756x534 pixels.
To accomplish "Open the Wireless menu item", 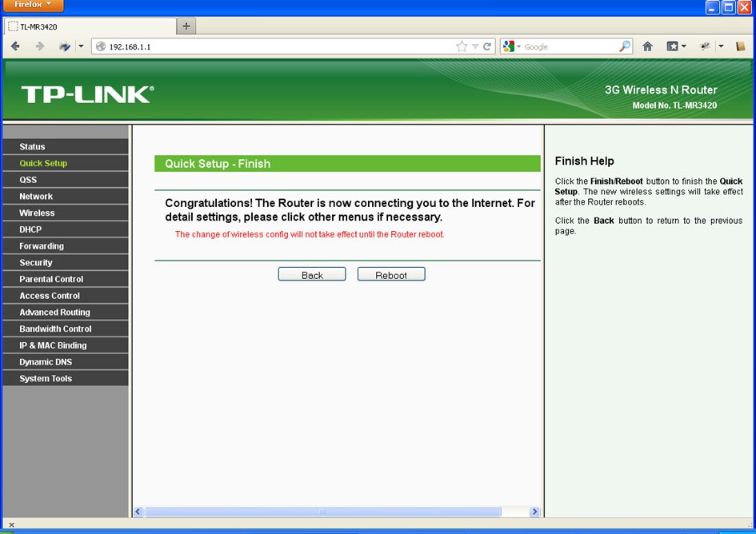I will [x=66, y=213].
